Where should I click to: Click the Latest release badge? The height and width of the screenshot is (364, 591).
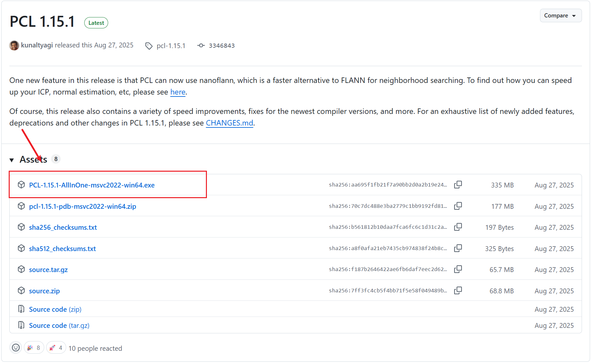click(96, 23)
